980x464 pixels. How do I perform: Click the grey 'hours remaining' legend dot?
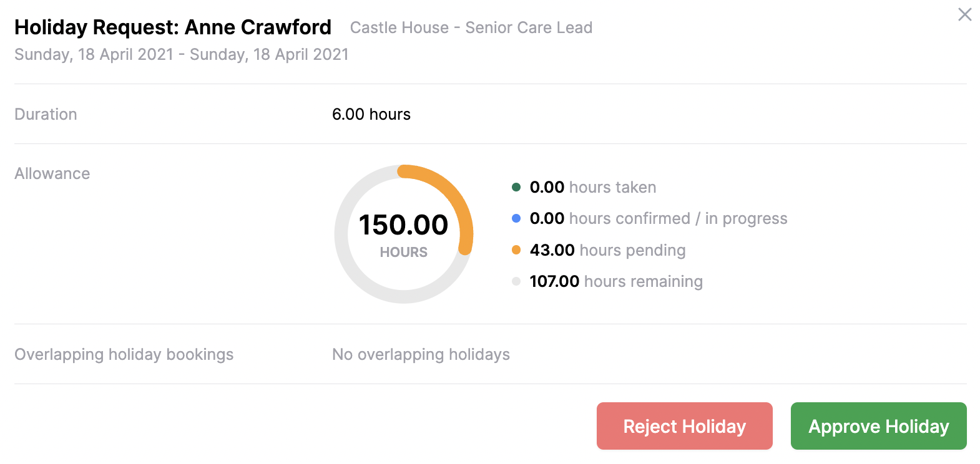tap(516, 281)
